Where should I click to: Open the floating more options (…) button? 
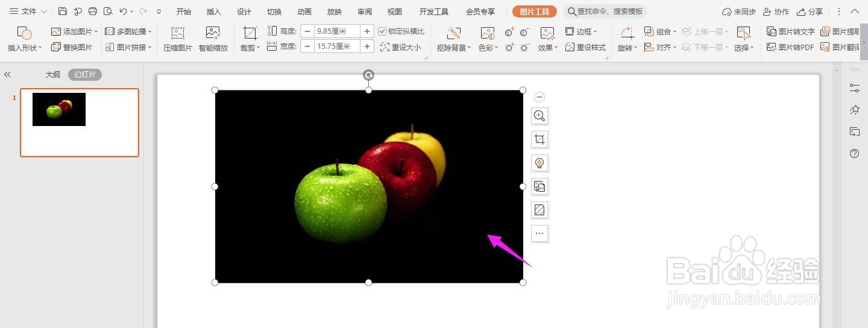click(539, 233)
